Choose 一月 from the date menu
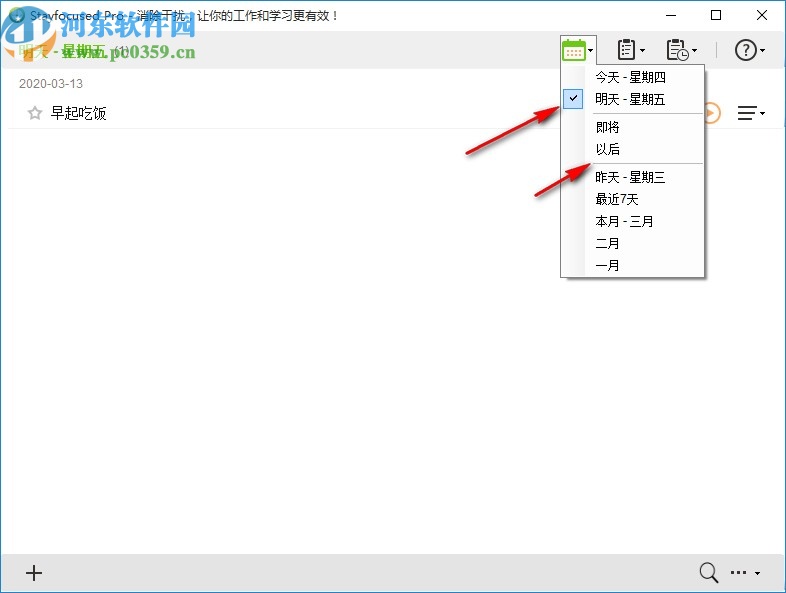This screenshot has height=593, width=786. pos(632,266)
